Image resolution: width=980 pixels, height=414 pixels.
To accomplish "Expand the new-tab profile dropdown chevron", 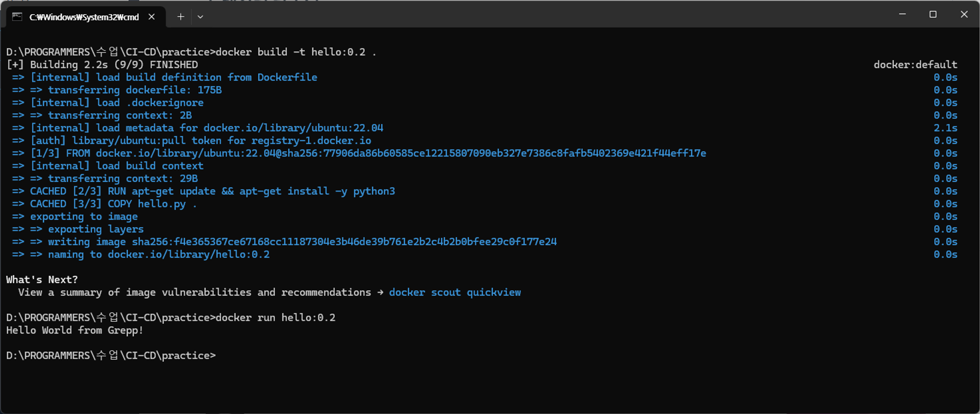I will pyautogui.click(x=200, y=17).
